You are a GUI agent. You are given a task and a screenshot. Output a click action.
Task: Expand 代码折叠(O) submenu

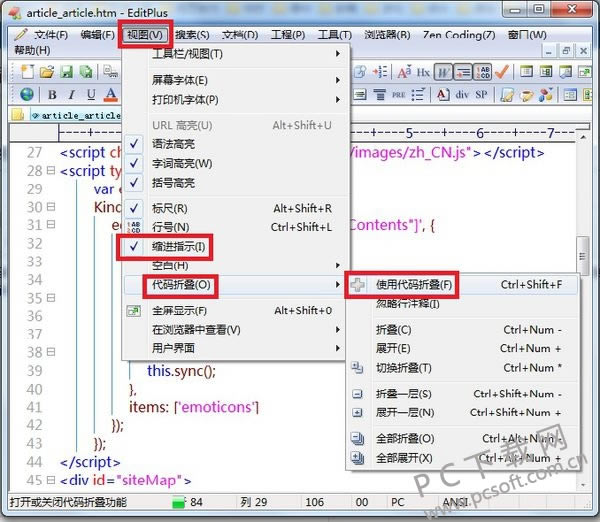(235, 285)
